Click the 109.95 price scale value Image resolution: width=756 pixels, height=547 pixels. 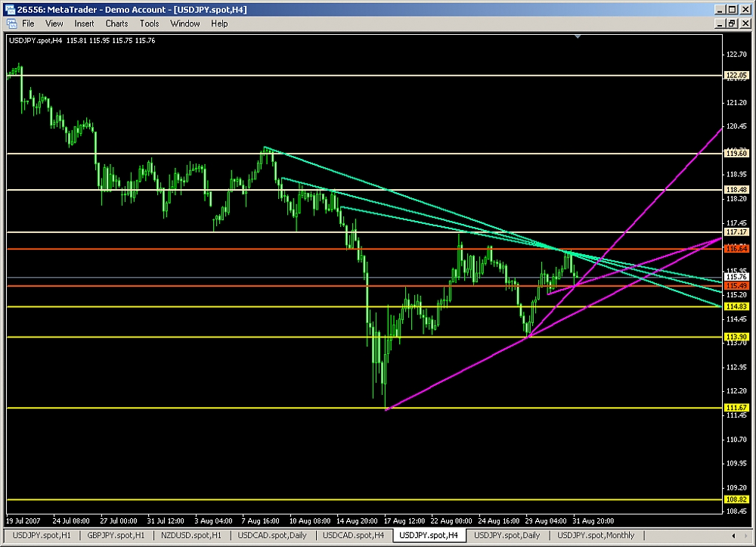click(x=736, y=464)
